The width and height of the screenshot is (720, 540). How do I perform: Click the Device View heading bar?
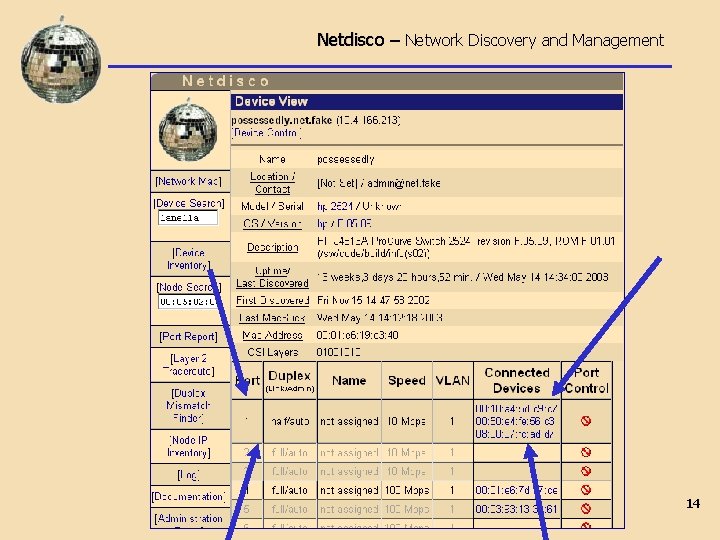click(427, 101)
